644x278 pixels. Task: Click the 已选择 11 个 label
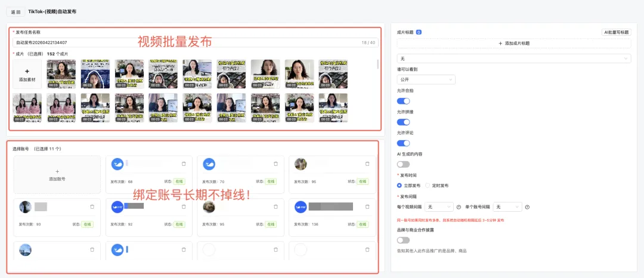click(47, 149)
